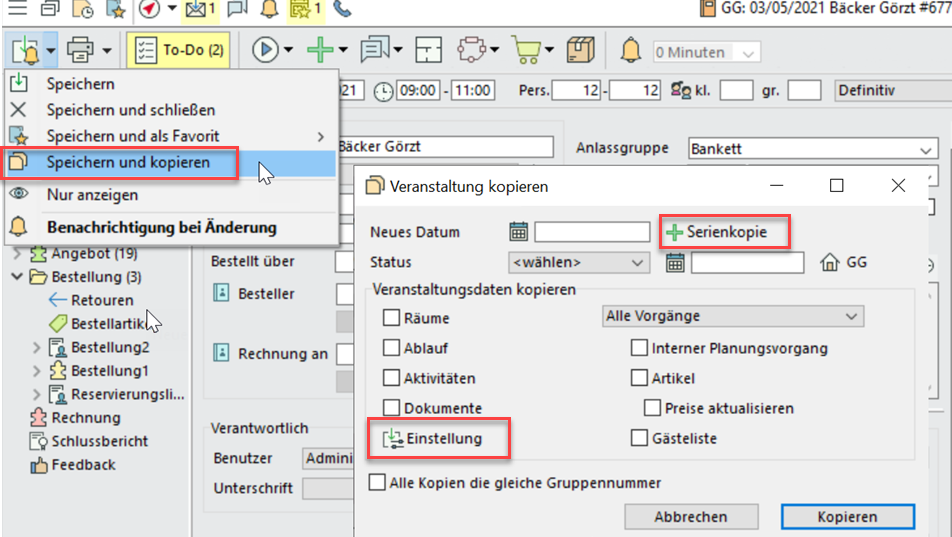Click the package box icon
952x537 pixels.
click(x=580, y=49)
